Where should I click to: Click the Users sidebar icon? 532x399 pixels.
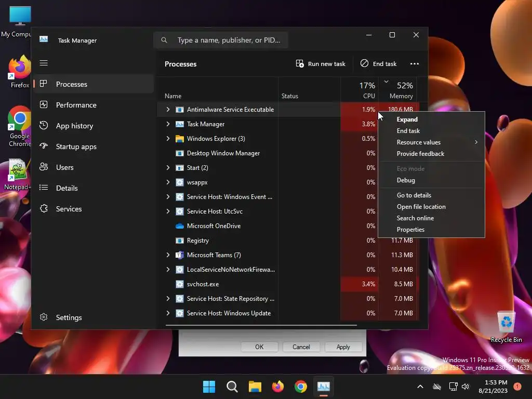point(44,167)
